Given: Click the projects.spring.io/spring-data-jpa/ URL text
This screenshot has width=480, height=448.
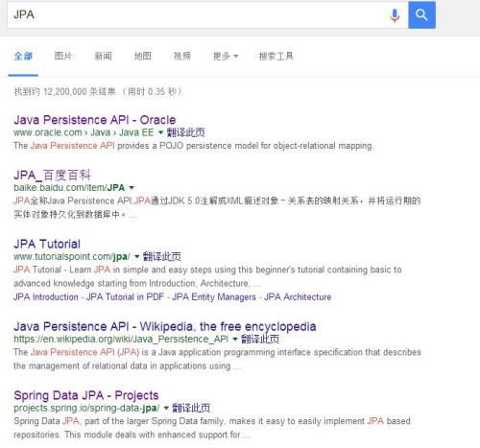Looking at the screenshot, I should click(86, 408).
